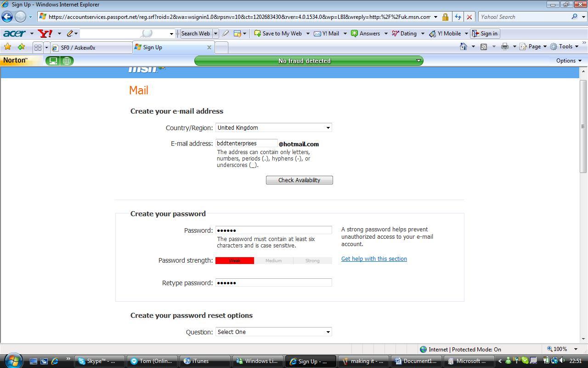Click the Norton globe icon
The image size is (588, 368).
point(67,61)
